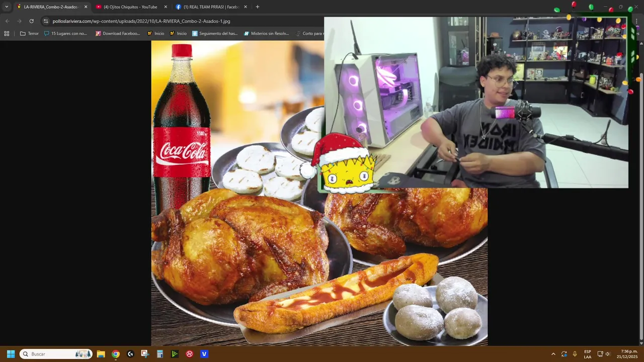Open Google Chrome from taskbar
The height and width of the screenshot is (362, 644).
pyautogui.click(x=116, y=354)
